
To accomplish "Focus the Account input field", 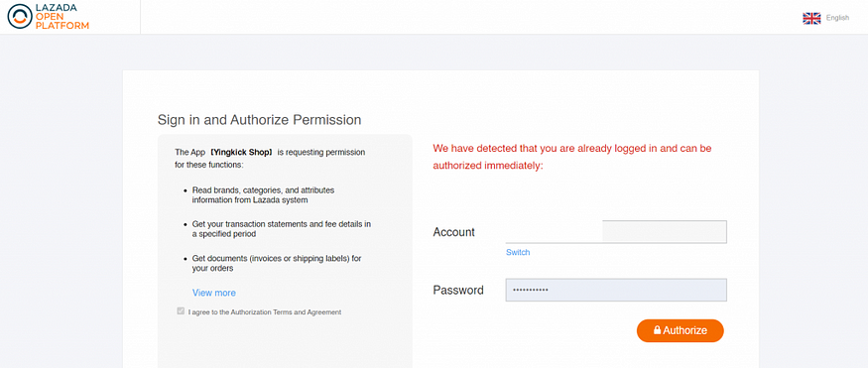I will 616,232.
